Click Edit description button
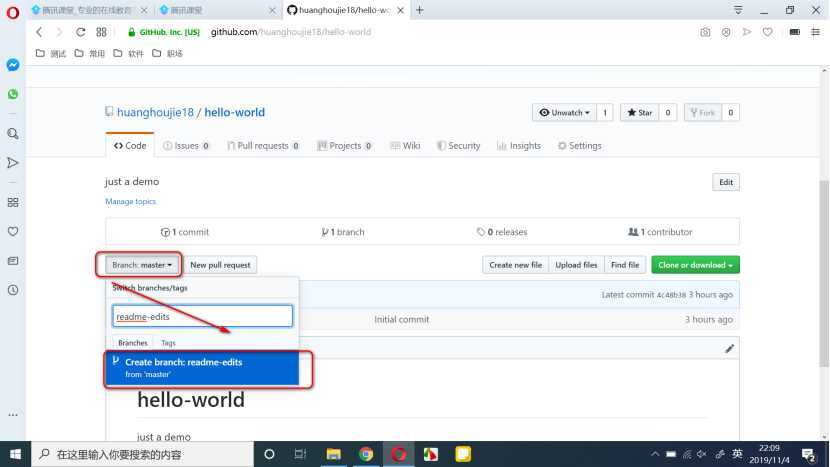 (x=726, y=182)
